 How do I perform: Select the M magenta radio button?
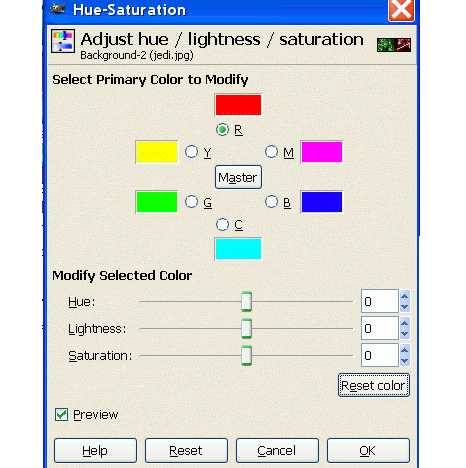271,152
